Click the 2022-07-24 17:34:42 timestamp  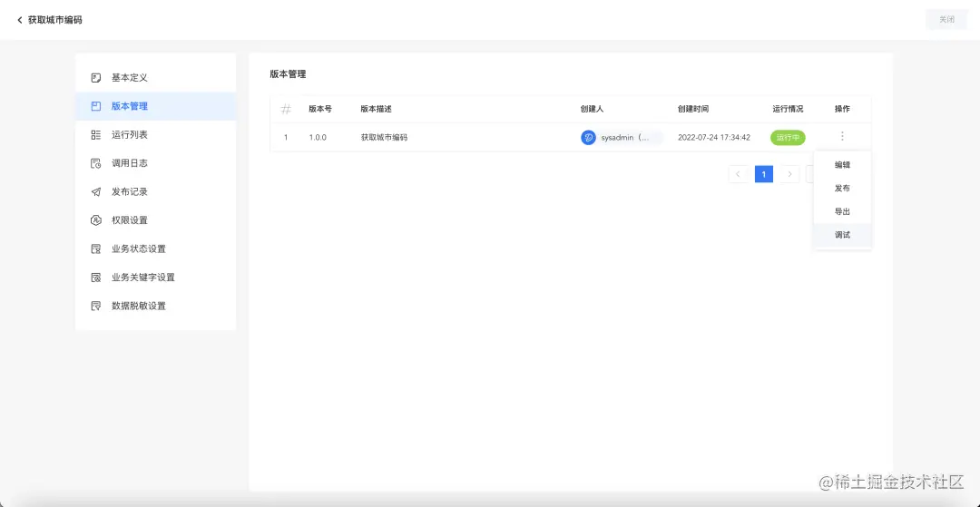click(x=714, y=137)
